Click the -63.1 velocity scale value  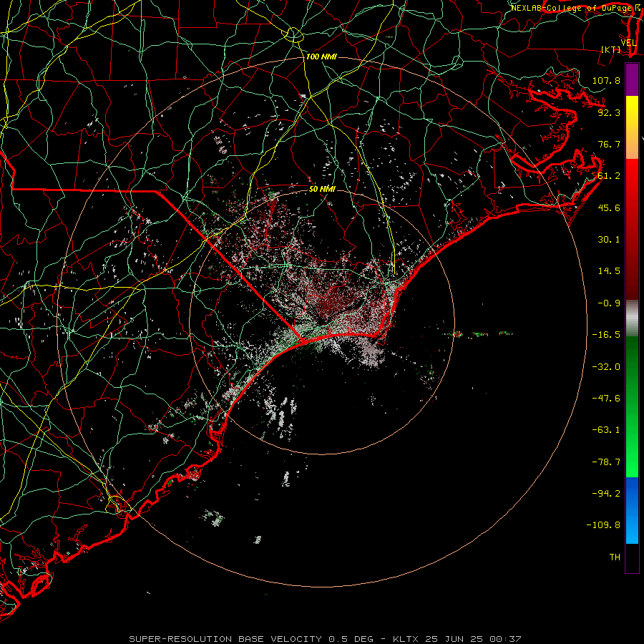(x=606, y=430)
